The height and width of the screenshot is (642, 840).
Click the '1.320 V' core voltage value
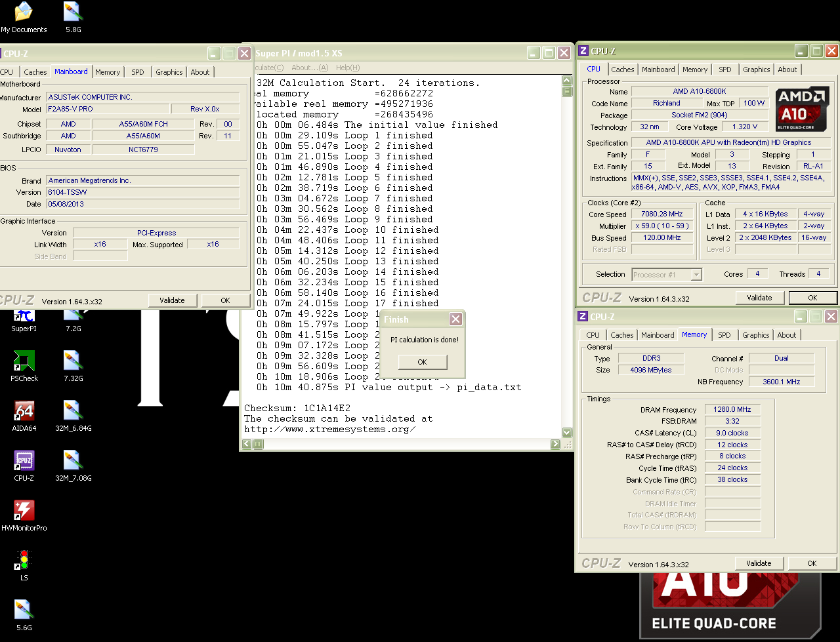pyautogui.click(x=744, y=127)
